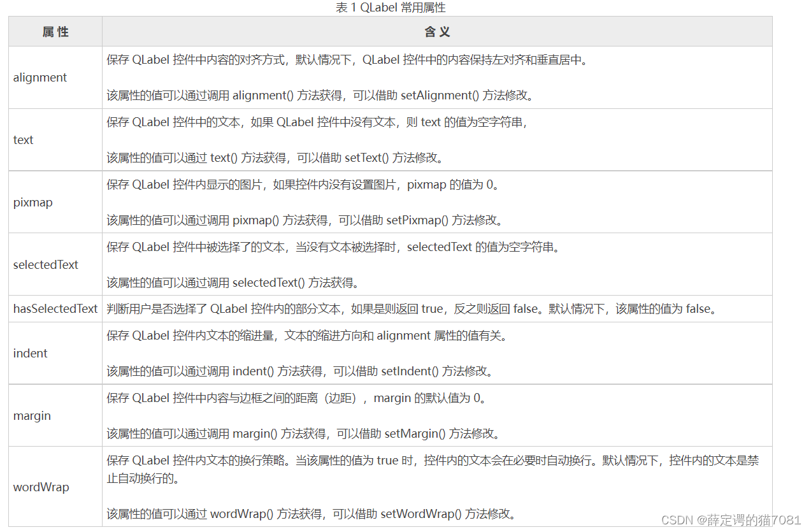Select the 'indent' property cell
The width and height of the screenshot is (811, 532).
point(30,353)
